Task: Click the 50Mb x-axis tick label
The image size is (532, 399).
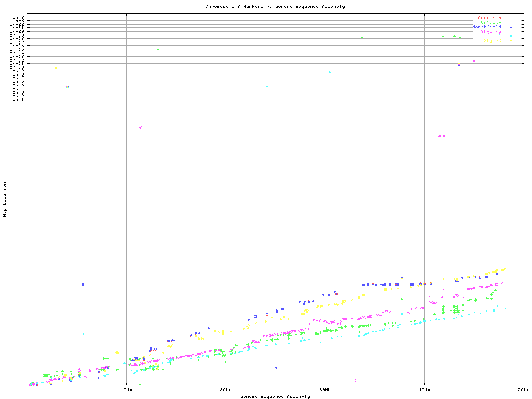Action: coord(523,390)
